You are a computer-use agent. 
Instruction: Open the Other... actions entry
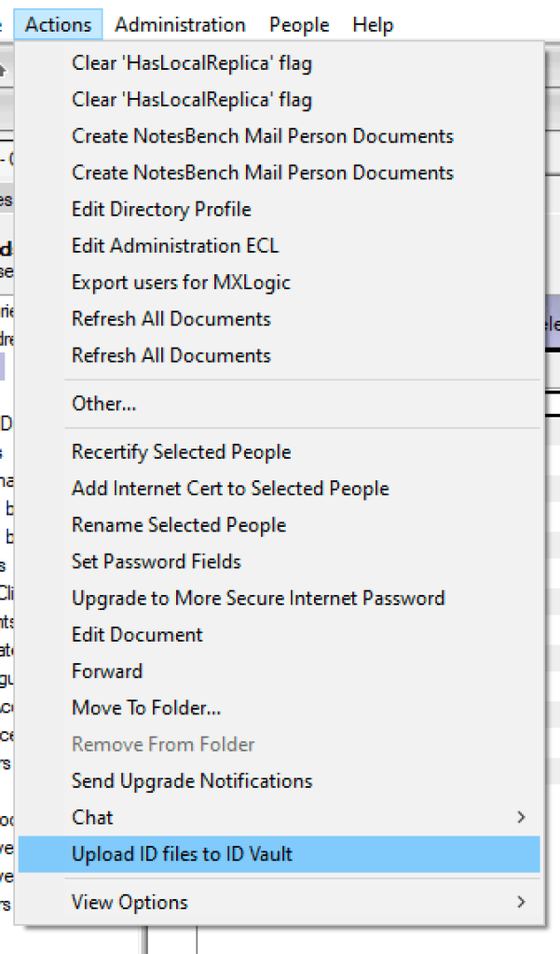tap(103, 404)
